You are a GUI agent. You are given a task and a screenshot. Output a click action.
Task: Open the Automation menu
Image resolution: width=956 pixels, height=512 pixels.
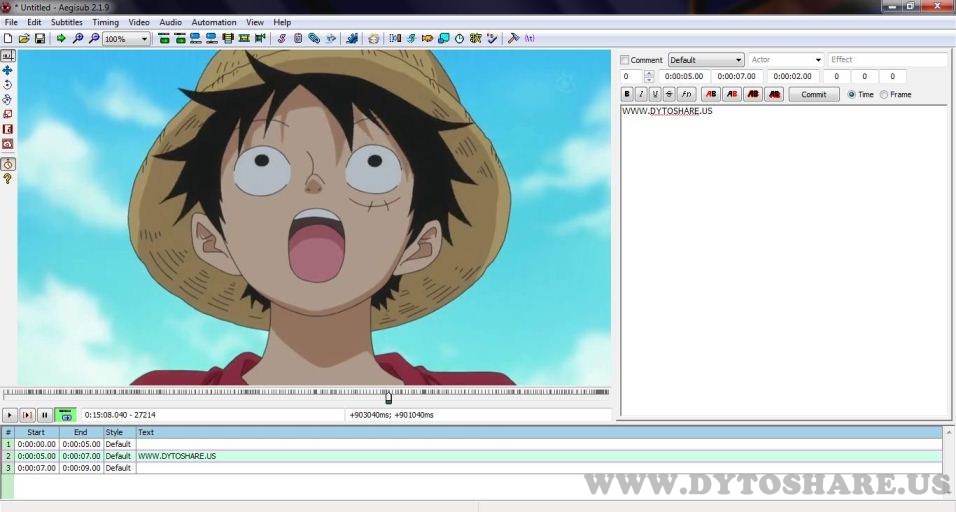coord(214,22)
